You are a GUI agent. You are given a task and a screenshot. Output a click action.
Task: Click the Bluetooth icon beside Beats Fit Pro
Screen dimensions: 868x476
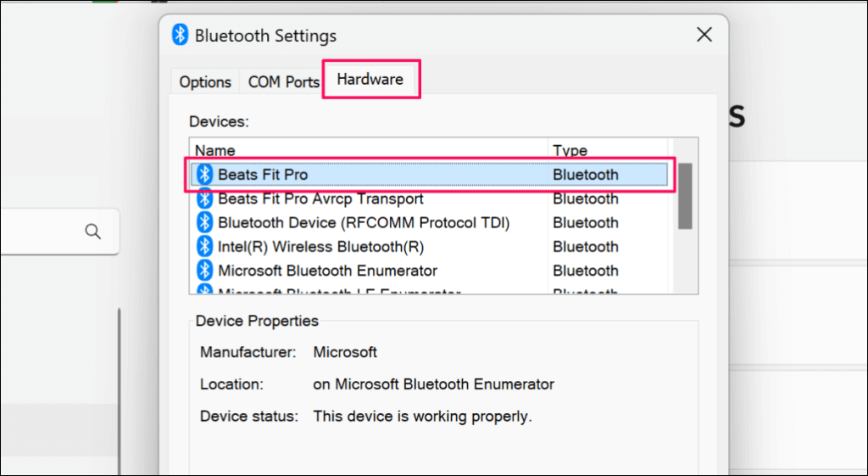(204, 175)
